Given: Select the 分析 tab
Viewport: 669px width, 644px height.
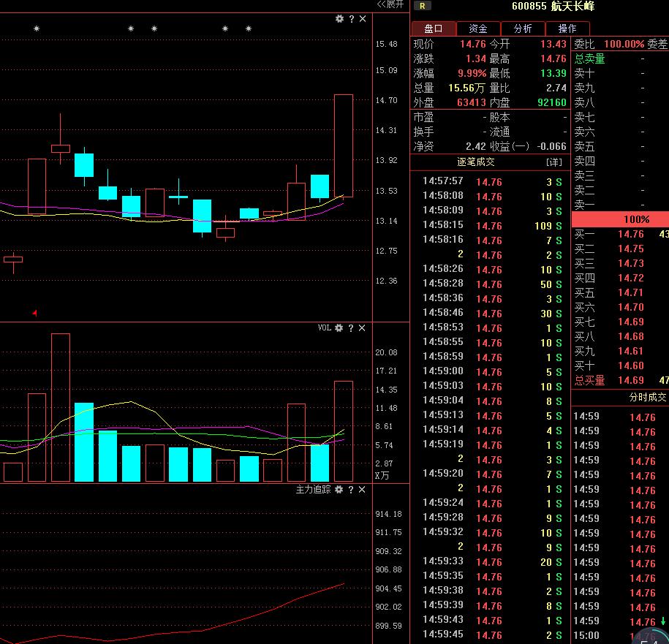Looking at the screenshot, I should tap(523, 29).
